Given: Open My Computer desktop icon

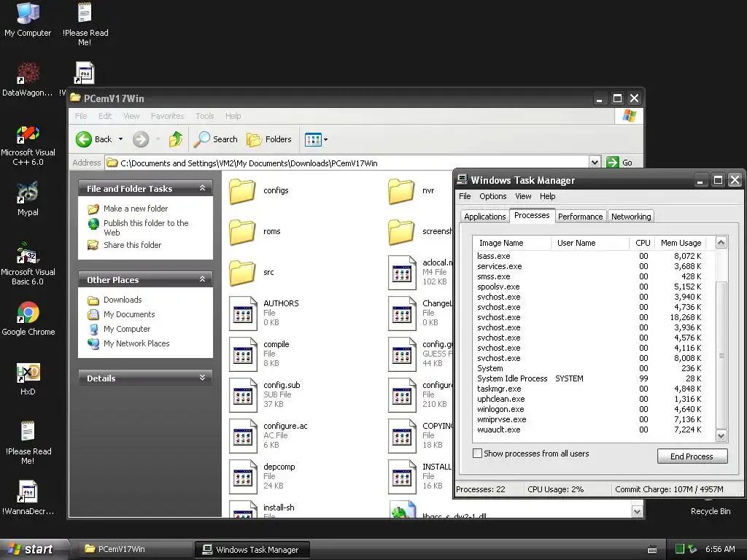Looking at the screenshot, I should click(28, 19).
